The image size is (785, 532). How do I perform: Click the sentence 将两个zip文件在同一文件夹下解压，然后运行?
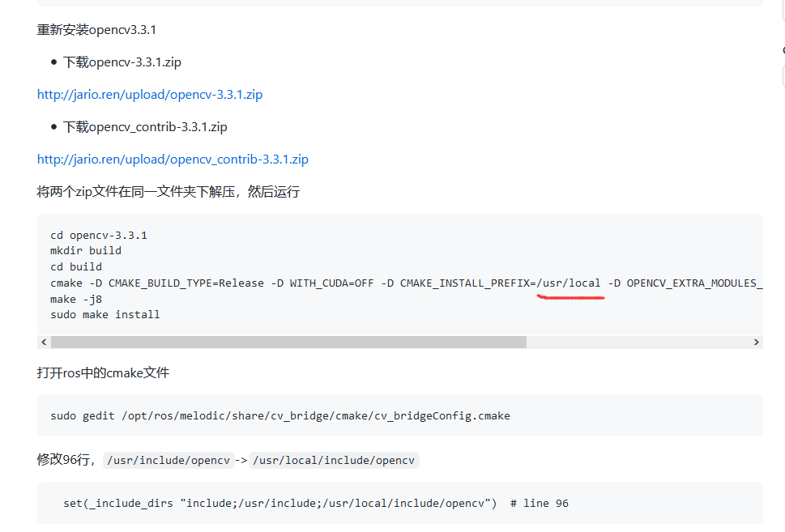pos(169,192)
